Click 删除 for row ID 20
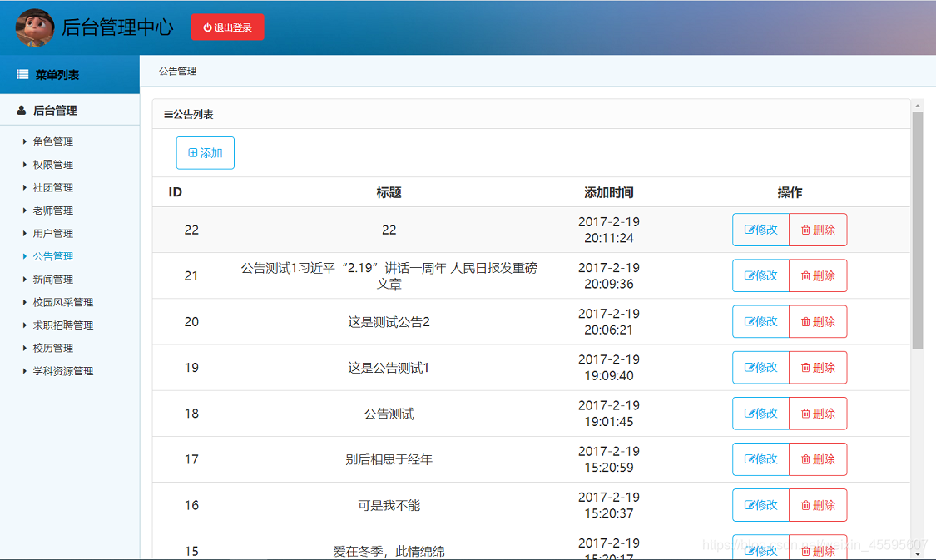The width and height of the screenshot is (936, 560). 818,322
